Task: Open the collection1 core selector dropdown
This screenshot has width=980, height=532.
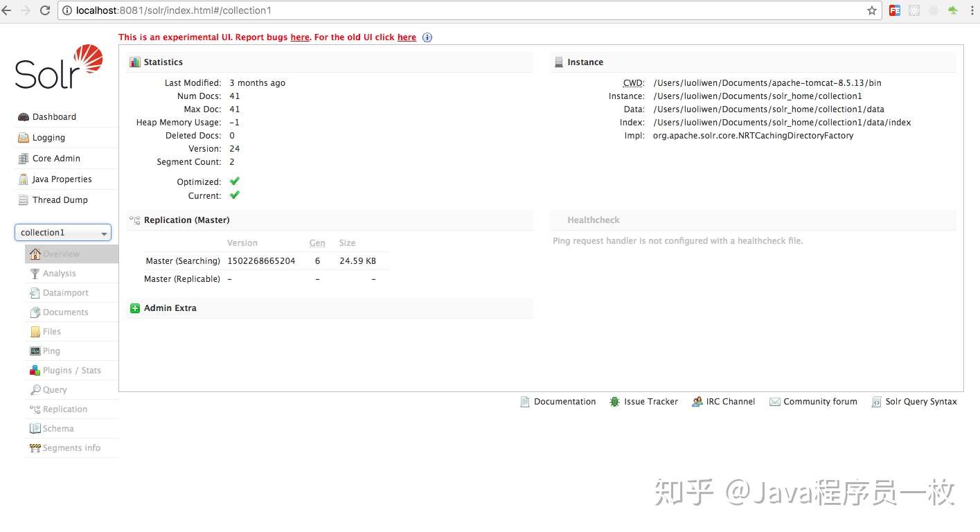Action: (x=63, y=233)
